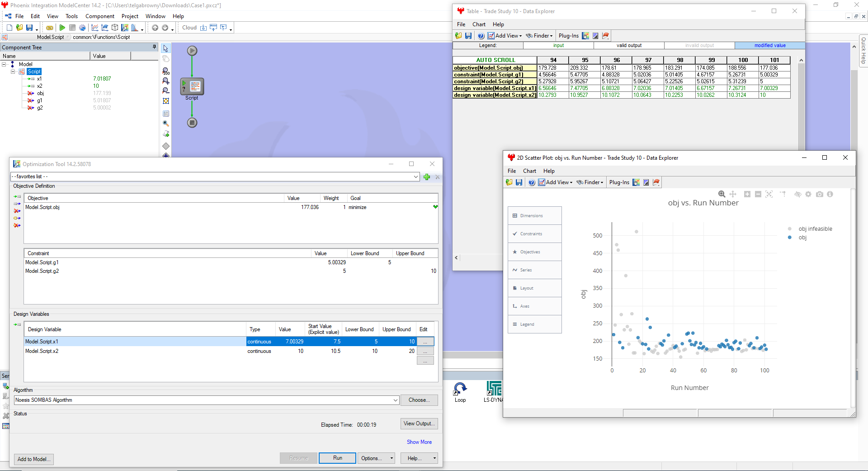Screen dimensions: 868x471
Task: Open the 3D cube DOE tool icon
Action: pos(115,28)
